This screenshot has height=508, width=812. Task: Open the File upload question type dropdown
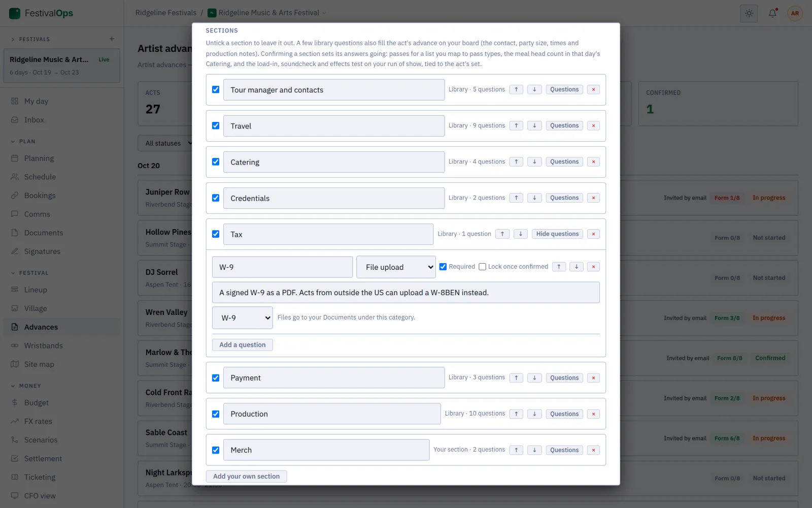(396, 267)
